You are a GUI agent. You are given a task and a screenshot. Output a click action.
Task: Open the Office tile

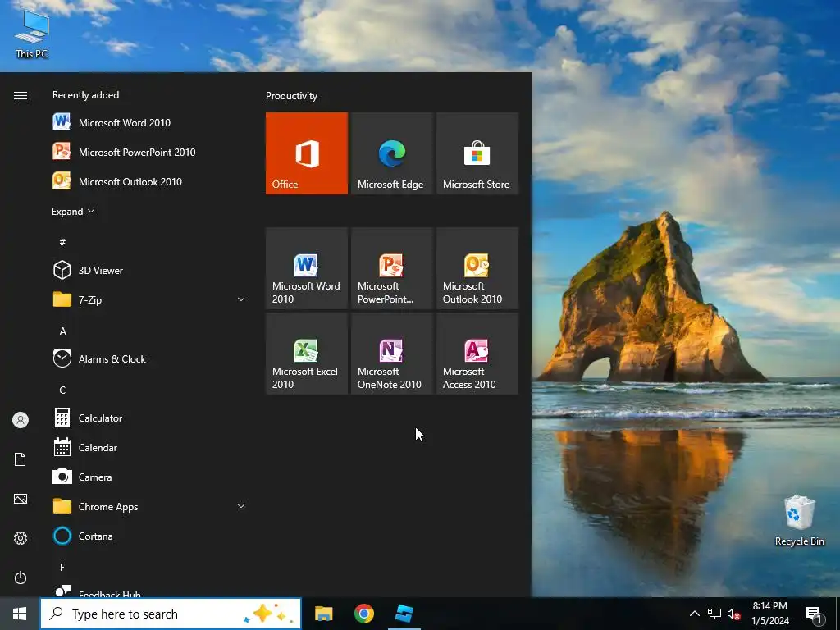coord(307,153)
